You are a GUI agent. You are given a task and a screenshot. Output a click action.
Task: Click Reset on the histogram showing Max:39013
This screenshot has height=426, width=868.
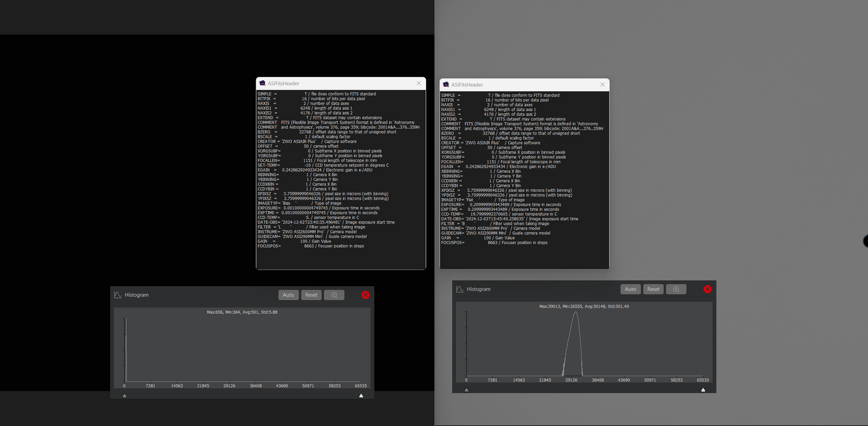tap(653, 289)
